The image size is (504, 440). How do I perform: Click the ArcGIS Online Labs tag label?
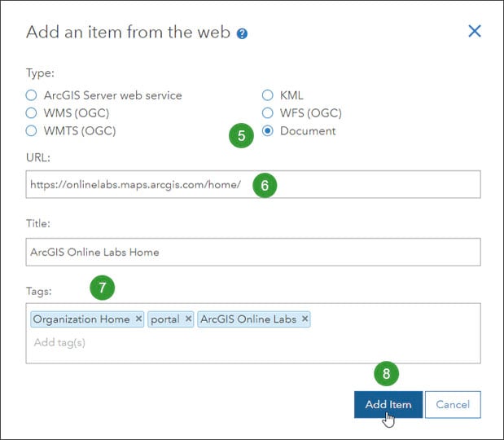tap(248, 319)
